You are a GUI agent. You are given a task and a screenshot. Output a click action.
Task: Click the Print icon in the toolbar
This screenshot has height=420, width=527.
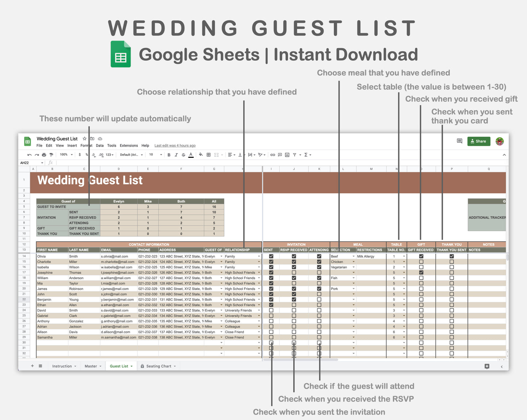click(x=44, y=155)
